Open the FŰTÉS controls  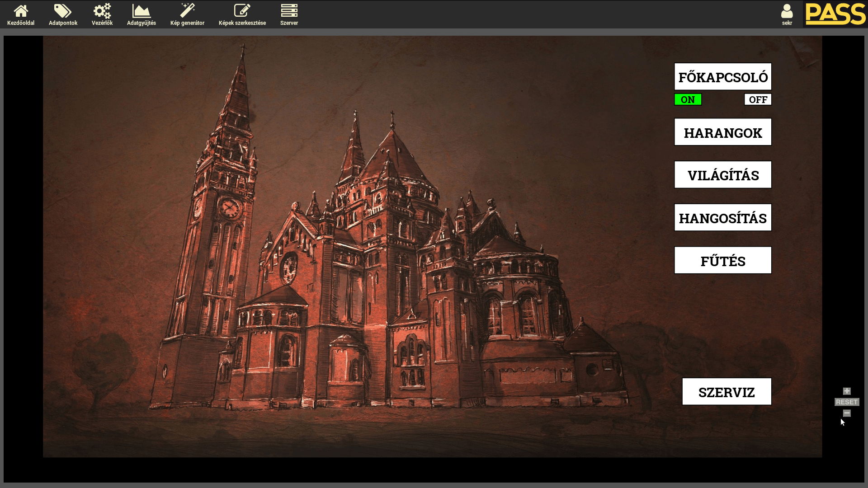[722, 260]
